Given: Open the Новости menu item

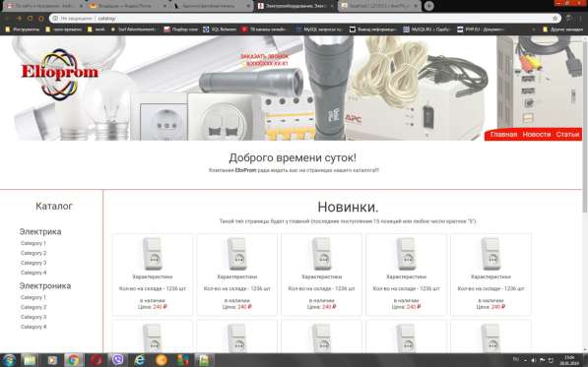Looking at the screenshot, I should (x=536, y=134).
